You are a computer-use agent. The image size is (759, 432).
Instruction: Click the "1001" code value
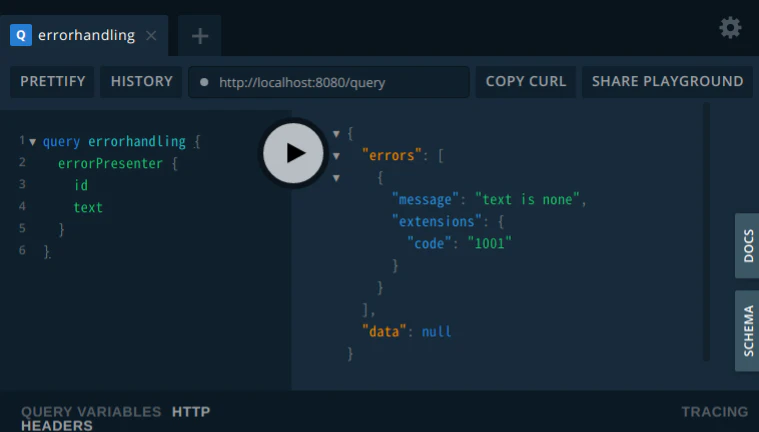click(x=489, y=244)
